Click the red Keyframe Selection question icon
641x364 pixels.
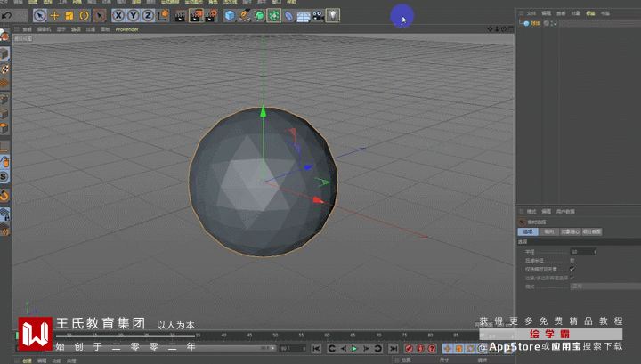point(432,349)
